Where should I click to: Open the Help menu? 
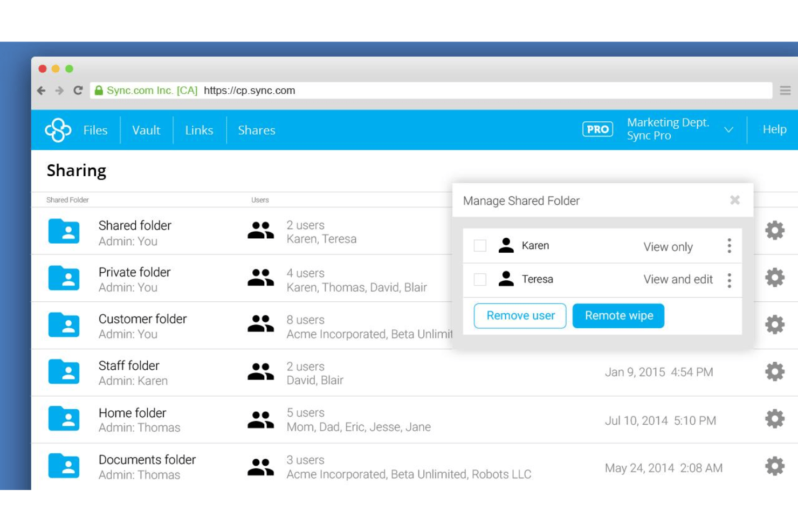point(774,129)
